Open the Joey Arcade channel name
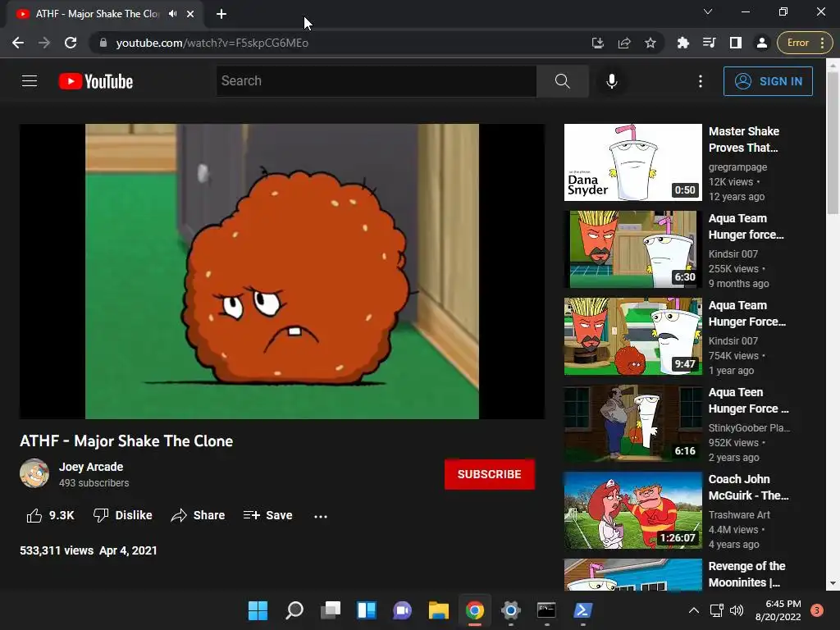 [91, 467]
